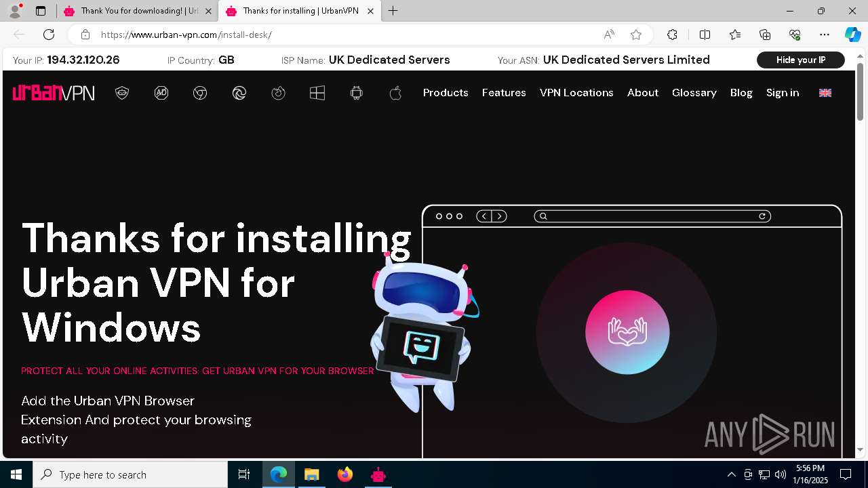The width and height of the screenshot is (868, 488).
Task: Open Urban VPN app in taskbar
Action: 378,474
